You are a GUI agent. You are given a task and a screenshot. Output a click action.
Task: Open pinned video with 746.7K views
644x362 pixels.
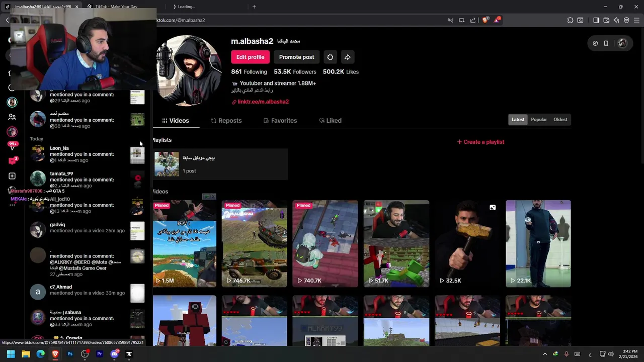255,243
